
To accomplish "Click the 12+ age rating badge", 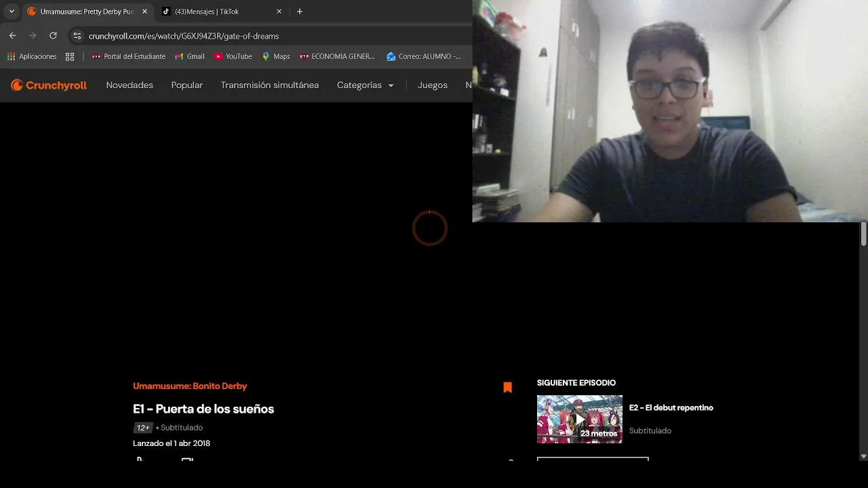I will point(143,428).
